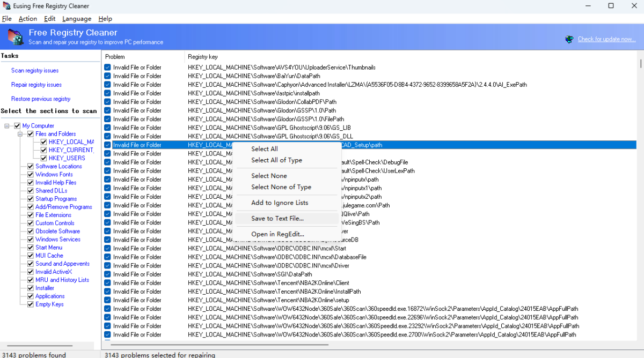The height and width of the screenshot is (358, 644).
Task: Click the Free Registry Cleaner logo icon
Action: [15, 36]
